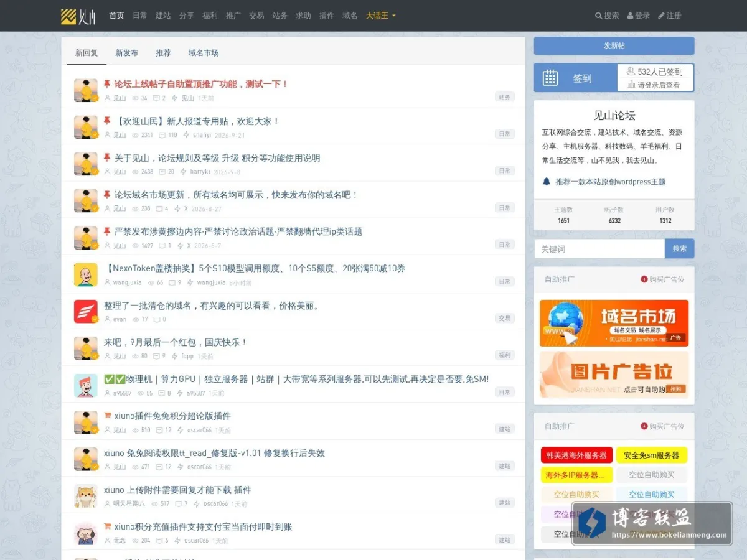The height and width of the screenshot is (560, 747).
Task: Open the NexoToken盖楼抽奖 post
Action: [255, 268]
